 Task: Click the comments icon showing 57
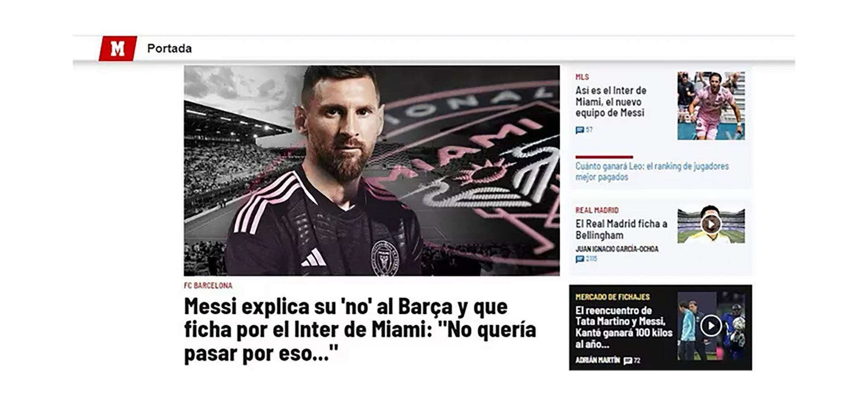[580, 130]
